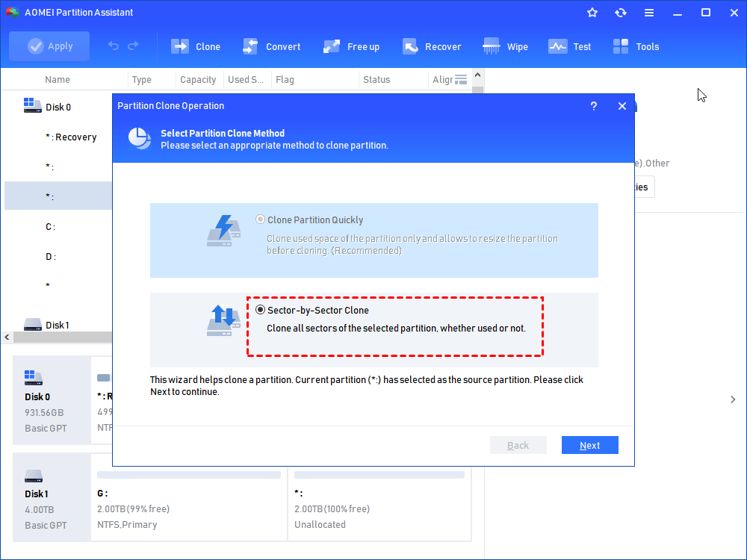The image size is (747, 560).
Task: Open the Wipe toolbar menu
Action: point(505,46)
